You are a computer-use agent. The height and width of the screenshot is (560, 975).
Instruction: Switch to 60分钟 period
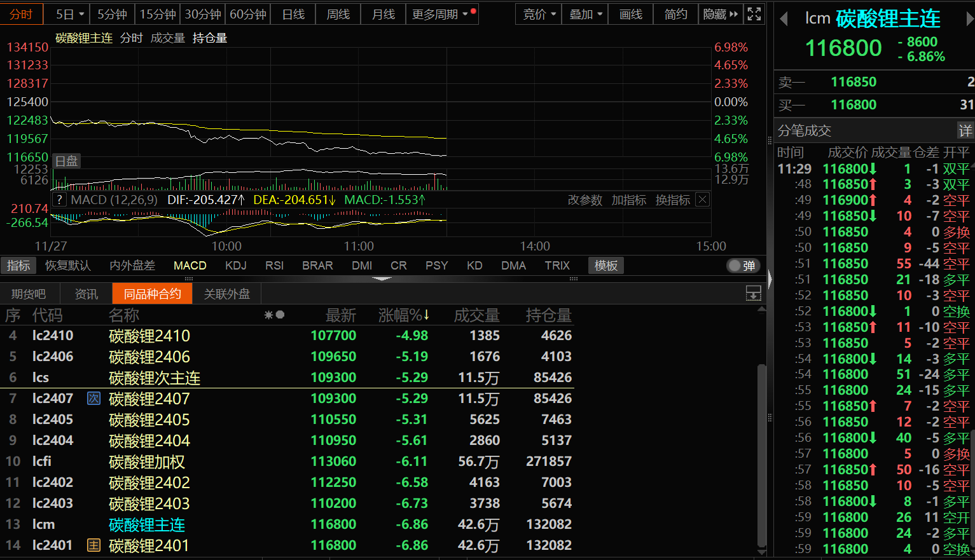[248, 14]
